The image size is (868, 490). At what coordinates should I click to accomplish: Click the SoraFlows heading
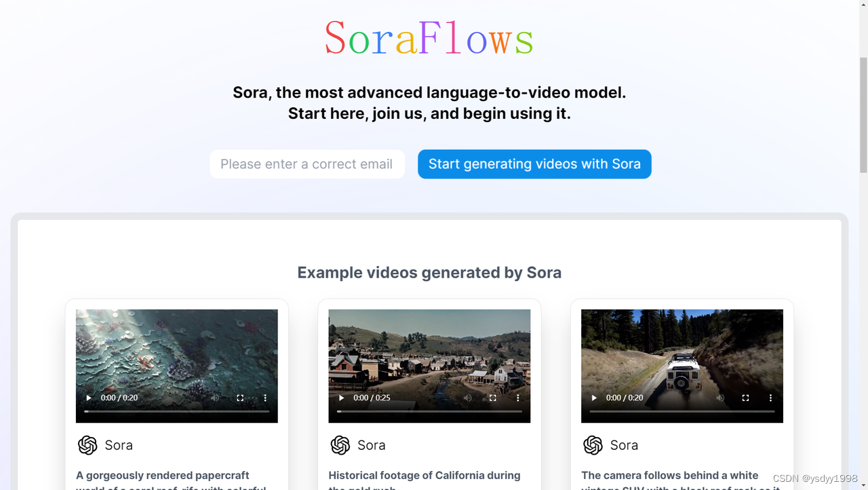click(429, 39)
